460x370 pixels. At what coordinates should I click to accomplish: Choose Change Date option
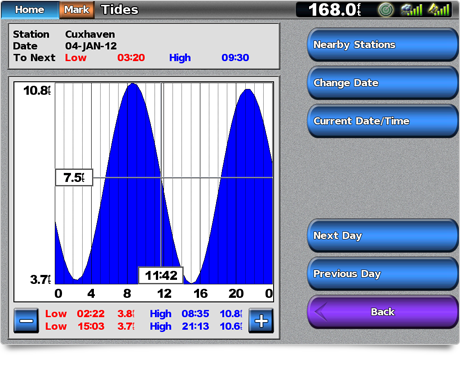click(x=383, y=83)
